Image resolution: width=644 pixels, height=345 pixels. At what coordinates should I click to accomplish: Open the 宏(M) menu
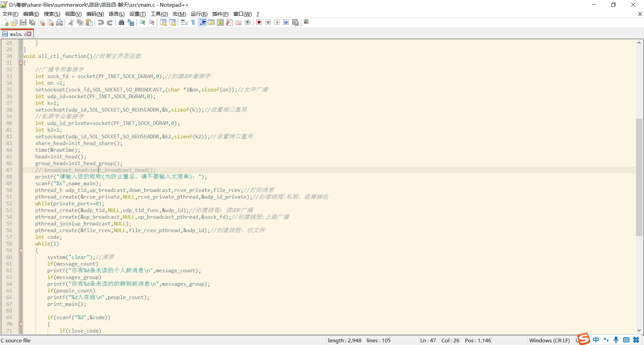[179, 14]
